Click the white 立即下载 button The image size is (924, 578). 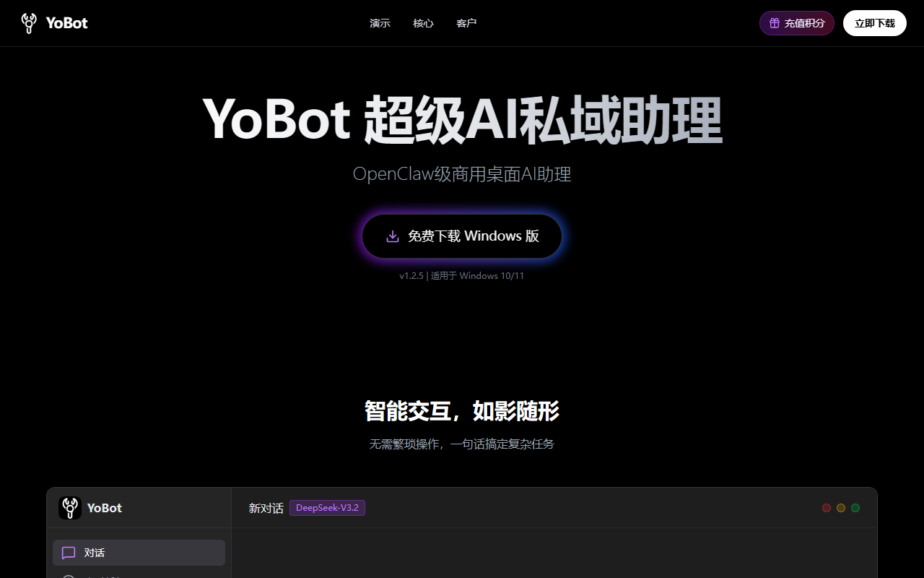875,23
